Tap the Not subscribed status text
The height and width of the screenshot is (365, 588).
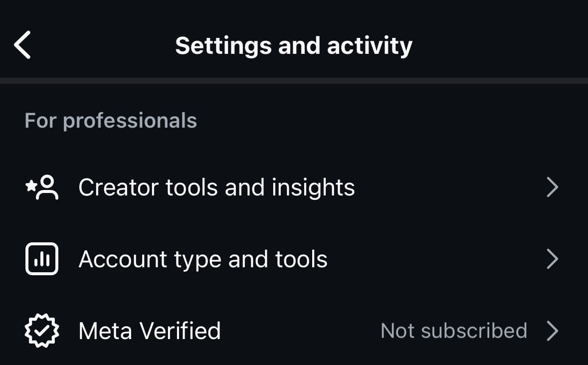tap(454, 331)
